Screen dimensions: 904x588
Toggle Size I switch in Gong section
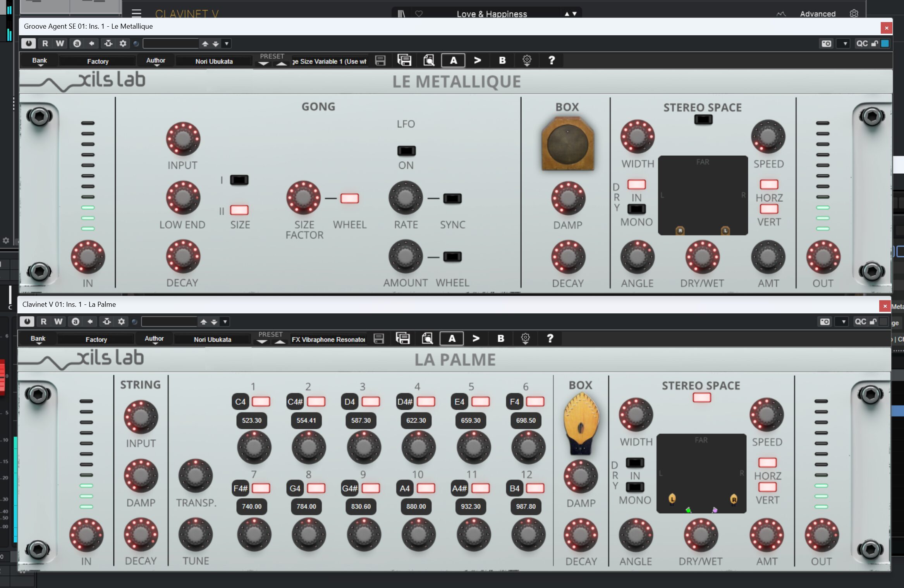click(x=239, y=180)
